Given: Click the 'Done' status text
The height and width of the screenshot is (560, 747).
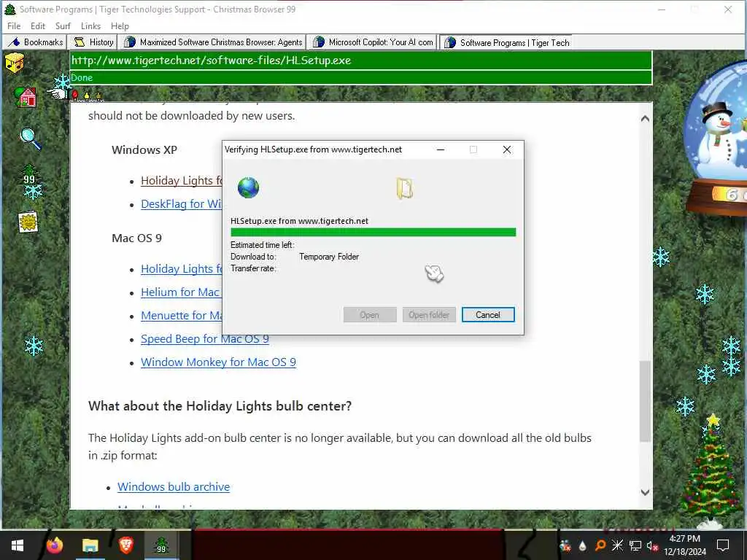Looking at the screenshot, I should (x=82, y=77).
